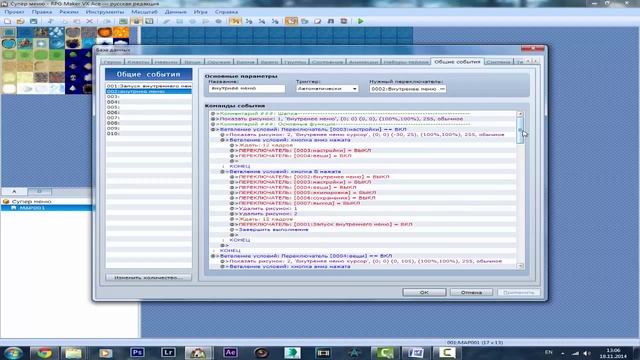Set map zoom to 1/4 scale
The width and height of the screenshot is (640, 360).
pyautogui.click(x=262, y=21)
